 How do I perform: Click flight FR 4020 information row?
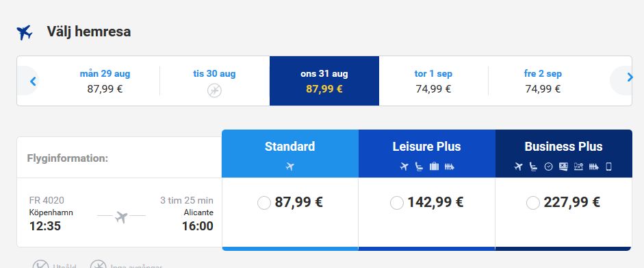click(x=119, y=212)
